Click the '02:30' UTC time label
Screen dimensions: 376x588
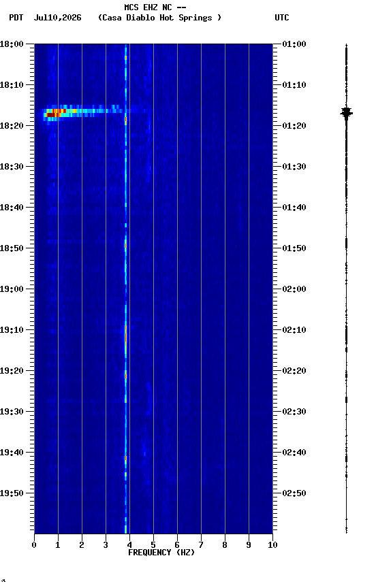pyautogui.click(x=294, y=412)
